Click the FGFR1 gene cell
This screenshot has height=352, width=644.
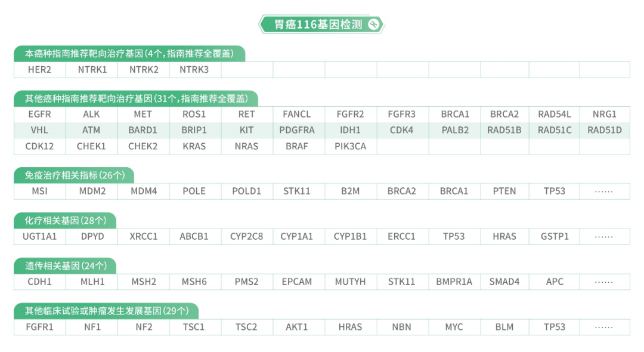[40, 328]
